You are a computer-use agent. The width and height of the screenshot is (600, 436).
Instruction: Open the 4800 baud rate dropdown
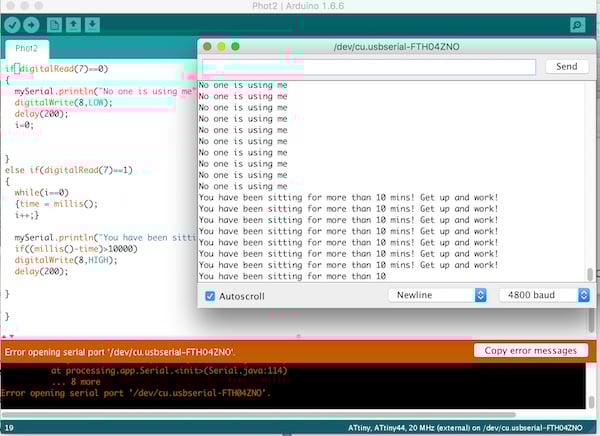[544, 296]
